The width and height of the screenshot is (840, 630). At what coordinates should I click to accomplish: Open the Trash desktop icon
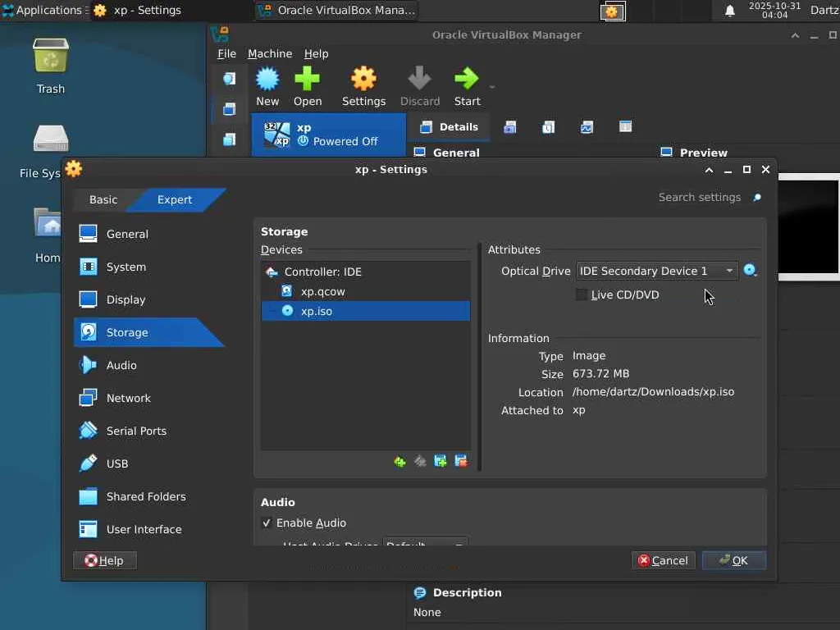pos(50,66)
